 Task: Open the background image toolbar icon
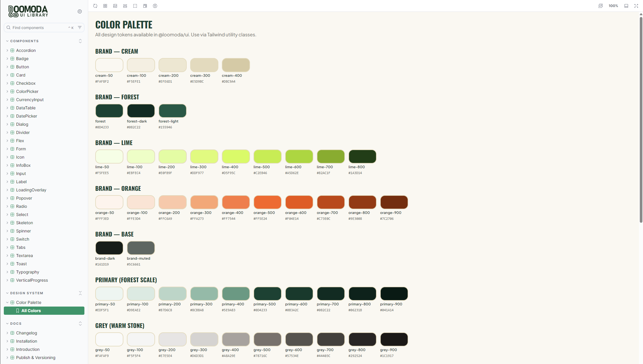[115, 6]
